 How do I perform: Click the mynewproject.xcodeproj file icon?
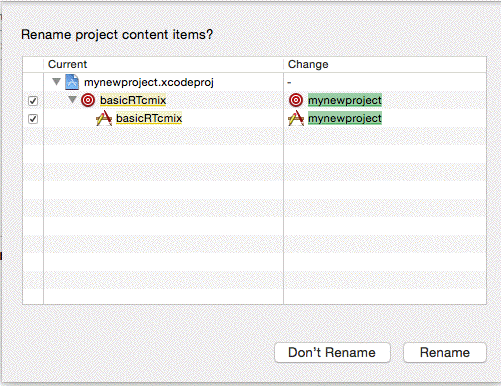[x=72, y=82]
